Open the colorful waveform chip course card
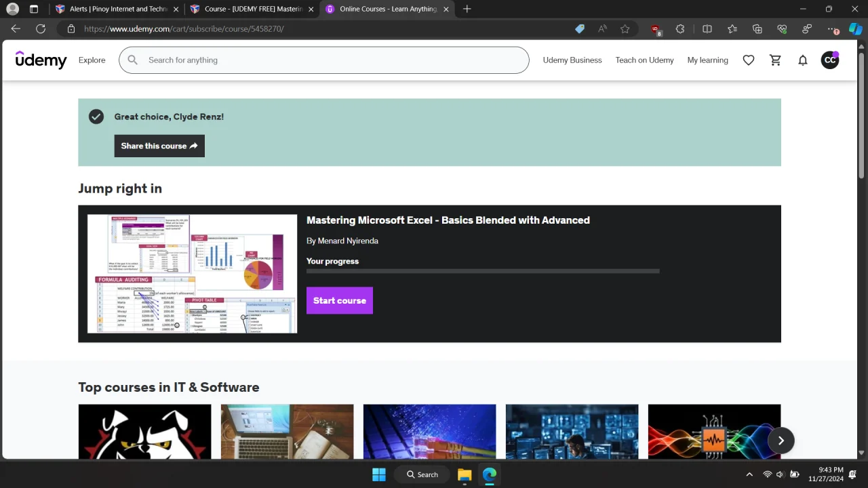The width and height of the screenshot is (868, 488). (714, 432)
